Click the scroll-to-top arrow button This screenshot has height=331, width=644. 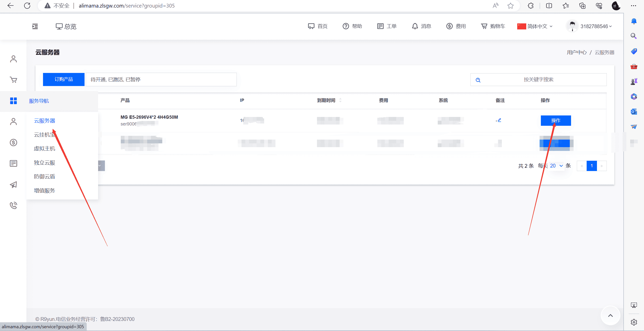(x=611, y=315)
